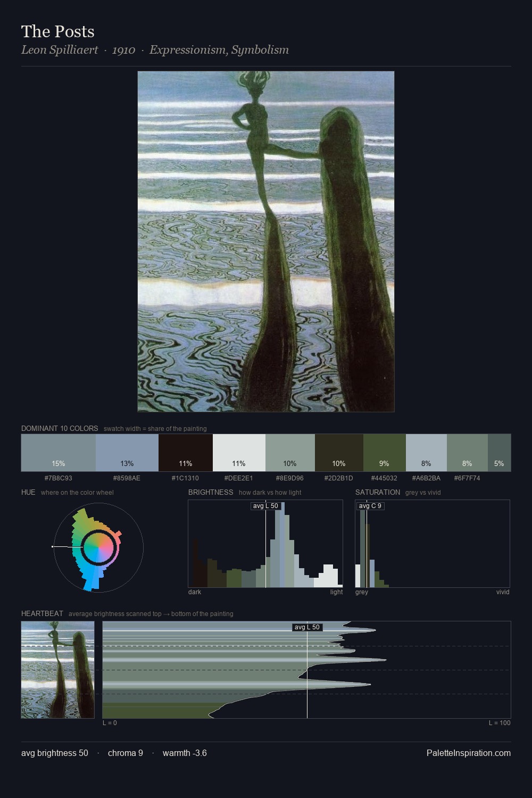The height and width of the screenshot is (798, 532).
Task: Click hex label #A6B2BA
Action: click(x=426, y=478)
